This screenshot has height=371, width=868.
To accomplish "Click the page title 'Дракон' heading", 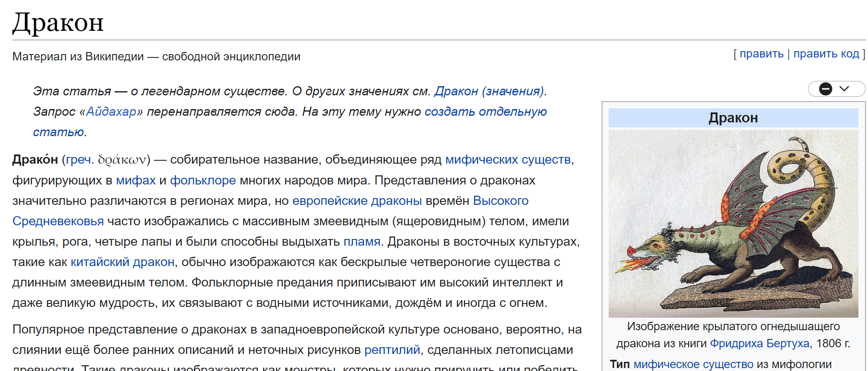I will pyautogui.click(x=58, y=22).
